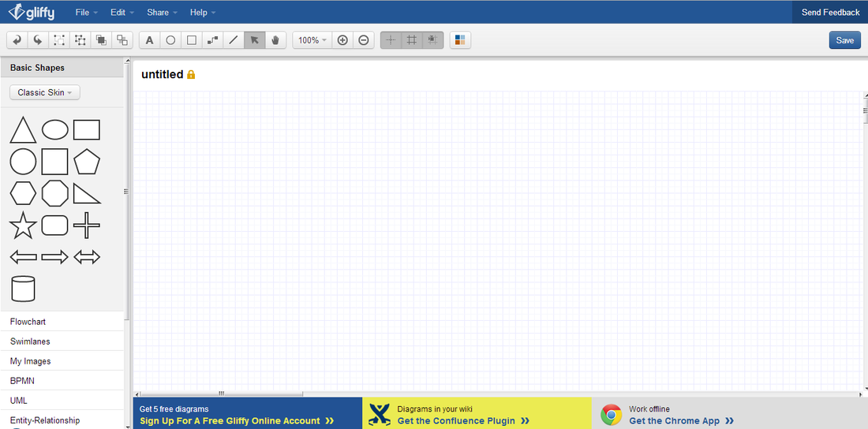Click the Zoom Out minus icon
868x429 pixels.
363,40
